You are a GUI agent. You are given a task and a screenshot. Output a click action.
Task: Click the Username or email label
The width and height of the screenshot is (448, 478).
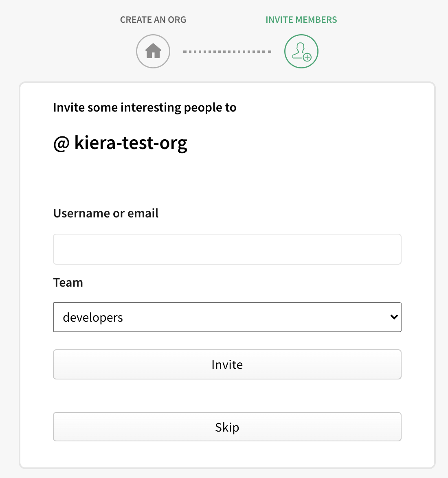click(x=105, y=213)
